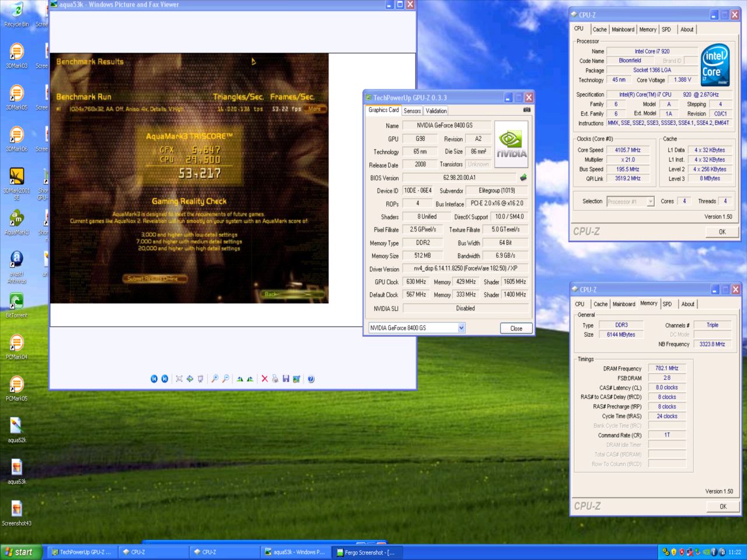Click the Driver Version field in GPU-Z
Screen dimensions: 747x560
466,268
